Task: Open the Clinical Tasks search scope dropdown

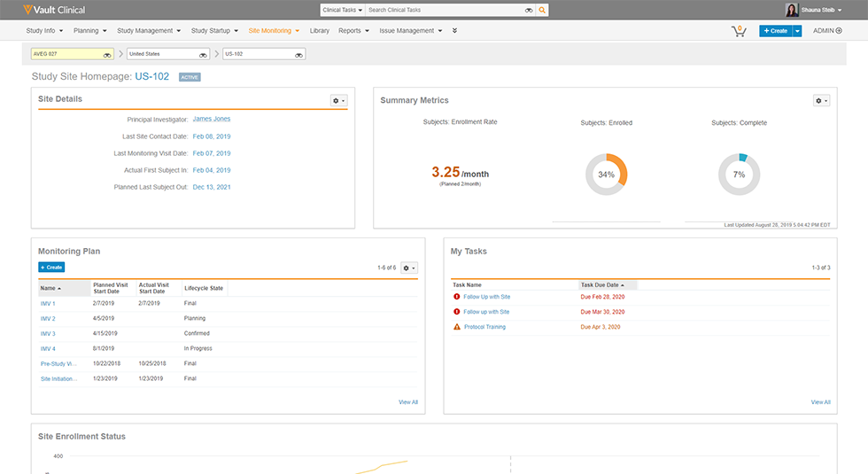Action: tap(343, 10)
